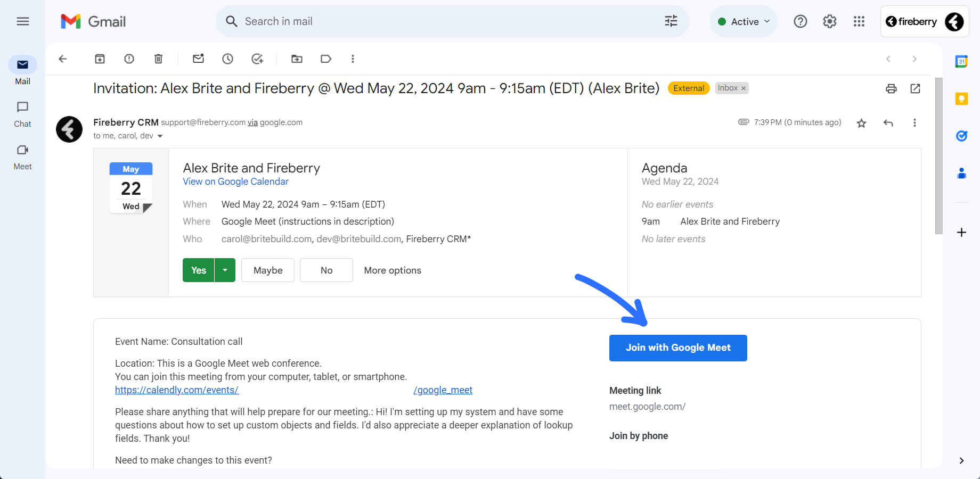Snooze this email
This screenshot has width=980, height=479.
click(228, 59)
